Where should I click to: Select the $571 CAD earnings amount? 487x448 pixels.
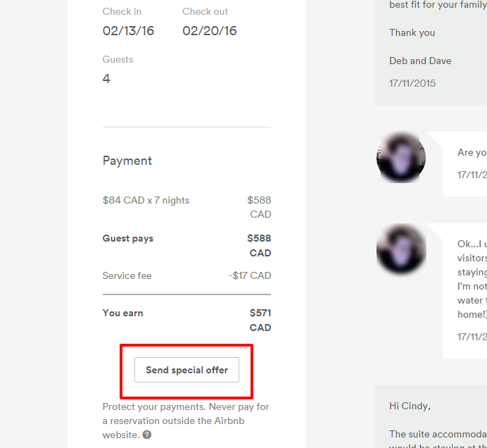pyautogui.click(x=260, y=320)
